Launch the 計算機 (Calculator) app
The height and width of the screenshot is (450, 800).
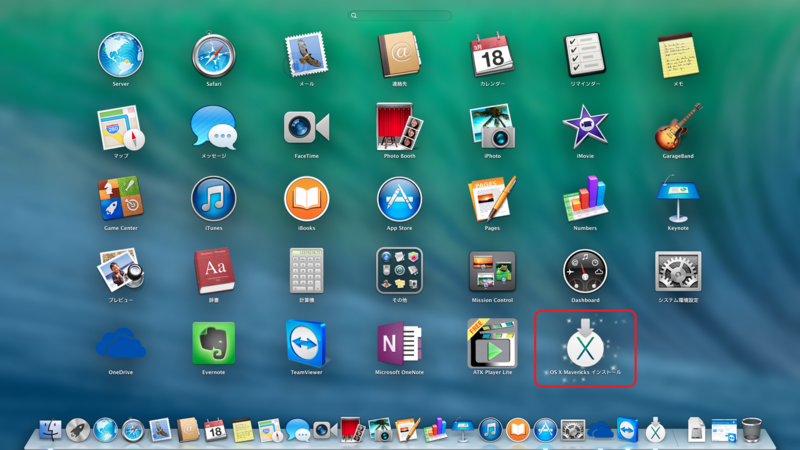[306, 271]
